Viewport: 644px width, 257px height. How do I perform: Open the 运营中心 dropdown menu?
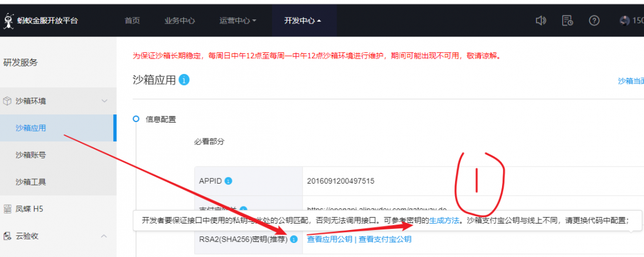tap(238, 21)
